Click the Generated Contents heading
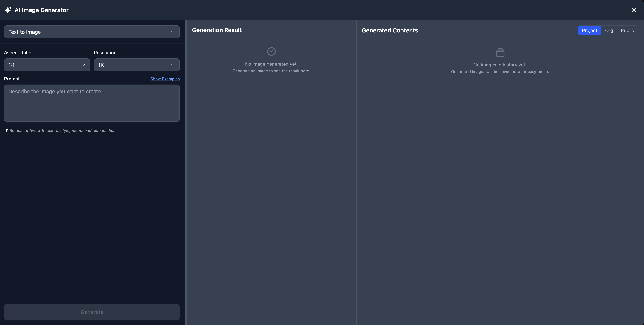This screenshot has width=644, height=325. point(390,30)
